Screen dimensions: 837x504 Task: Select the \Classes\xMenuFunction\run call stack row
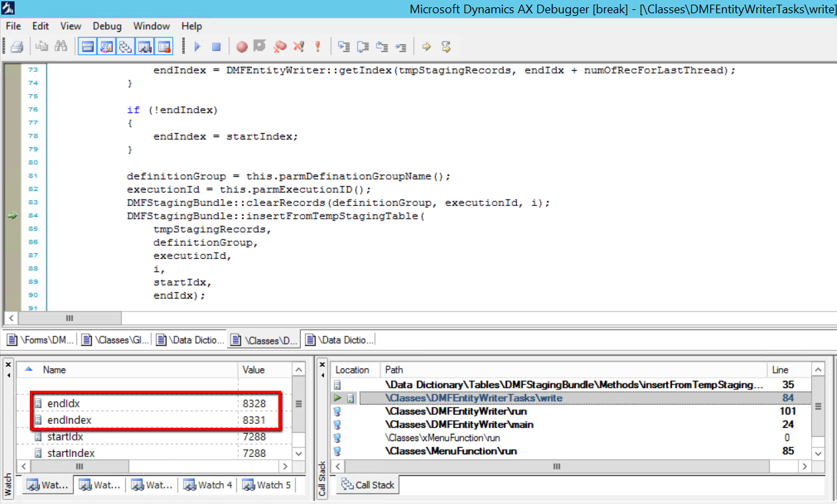click(571, 438)
